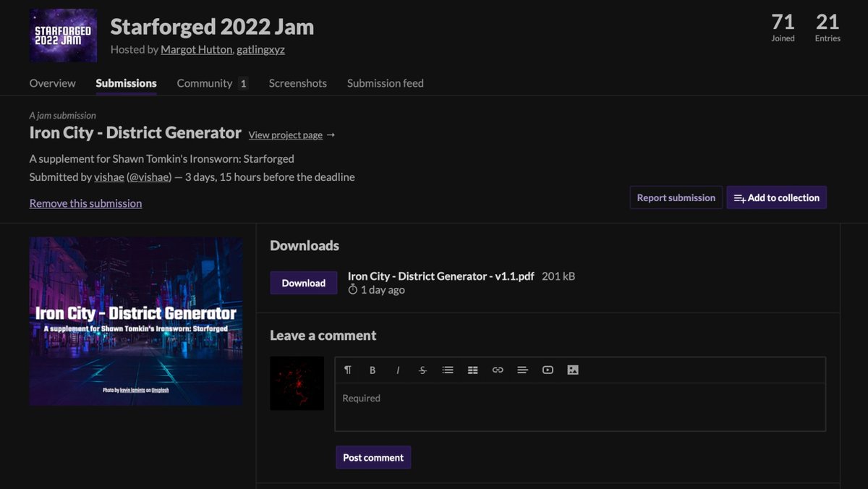Open the @vishae handle link
The width and height of the screenshot is (868, 489).
149,177
